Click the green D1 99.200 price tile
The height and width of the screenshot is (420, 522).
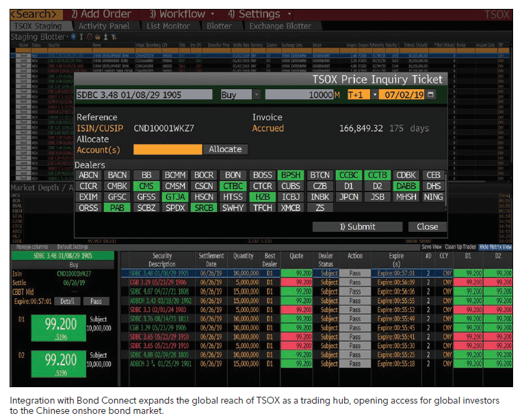point(59,328)
